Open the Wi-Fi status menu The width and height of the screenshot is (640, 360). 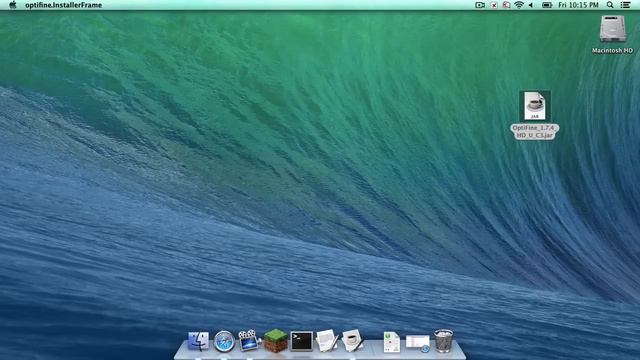pos(519,5)
